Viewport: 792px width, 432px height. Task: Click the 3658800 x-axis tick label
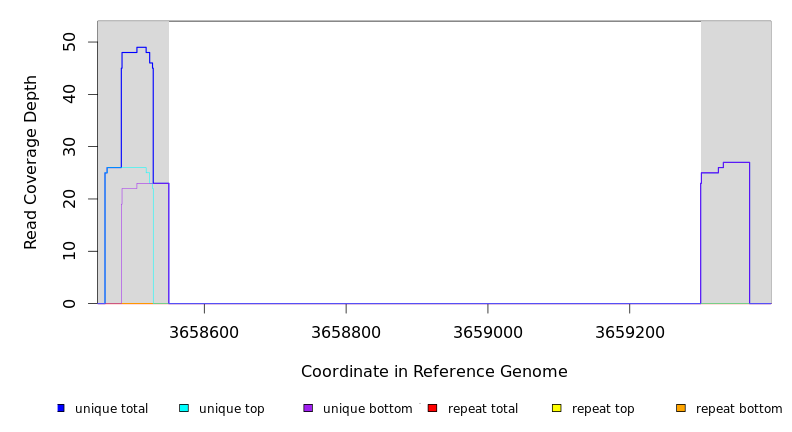tap(346, 331)
